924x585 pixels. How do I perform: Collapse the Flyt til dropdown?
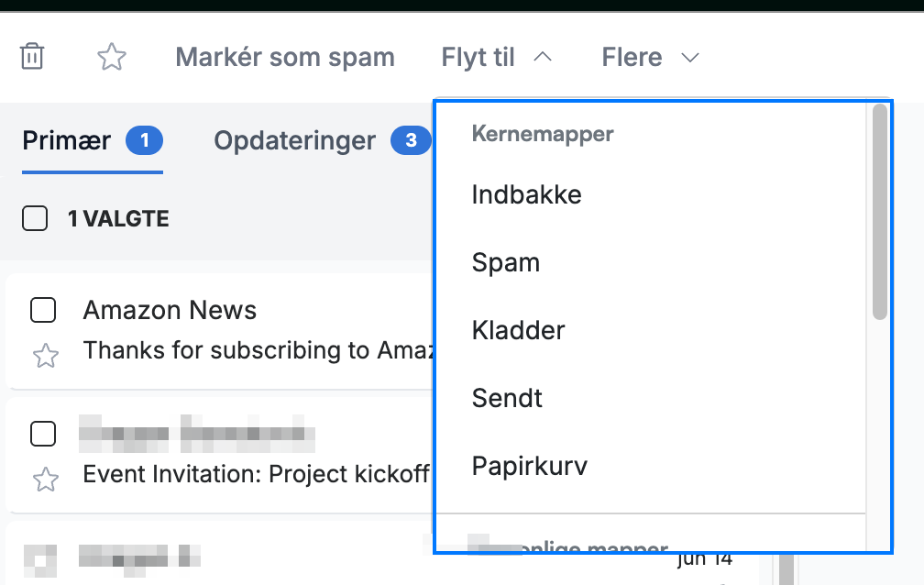pyautogui.click(x=497, y=57)
